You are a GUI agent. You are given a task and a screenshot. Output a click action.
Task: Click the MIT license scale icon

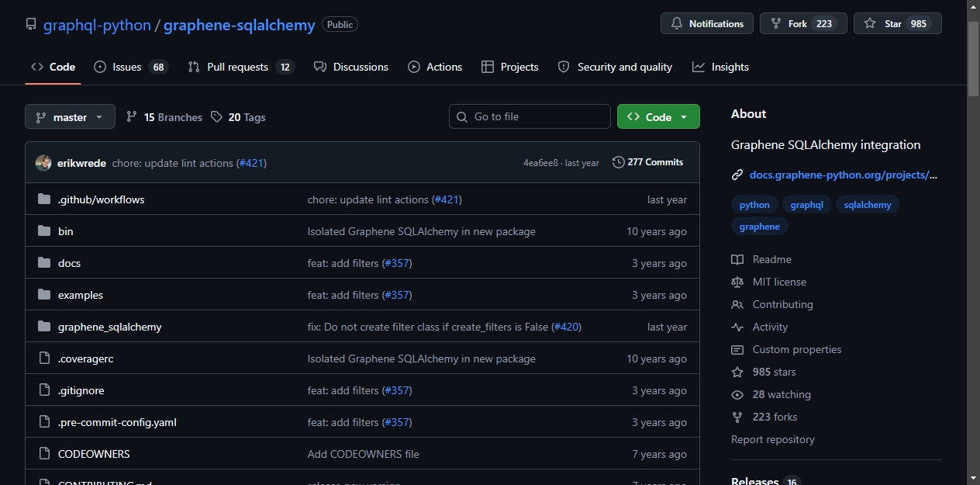tap(737, 282)
